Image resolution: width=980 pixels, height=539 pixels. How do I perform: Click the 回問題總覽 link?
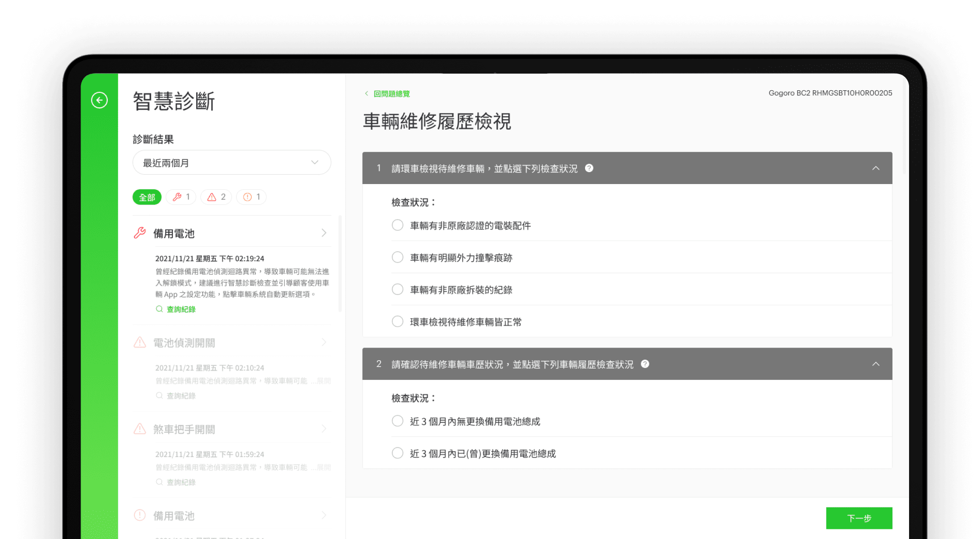391,94
